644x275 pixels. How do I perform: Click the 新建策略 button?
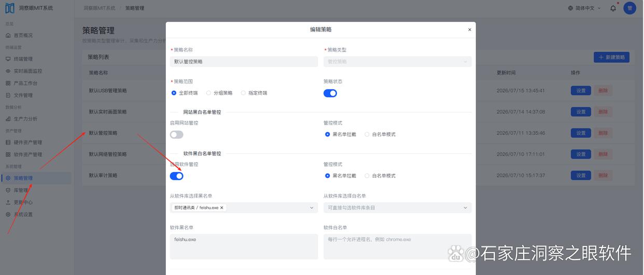tap(611, 57)
